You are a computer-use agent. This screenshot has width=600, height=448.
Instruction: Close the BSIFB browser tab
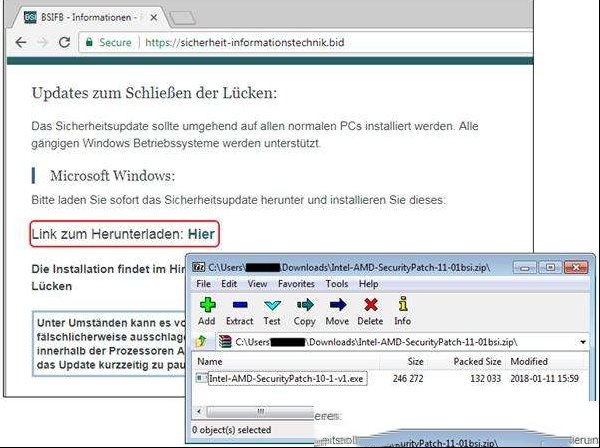click(153, 18)
